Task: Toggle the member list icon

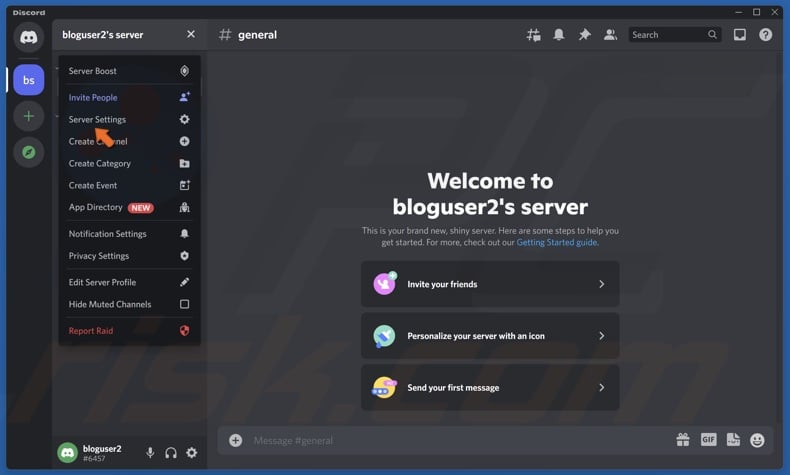Action: [x=610, y=35]
